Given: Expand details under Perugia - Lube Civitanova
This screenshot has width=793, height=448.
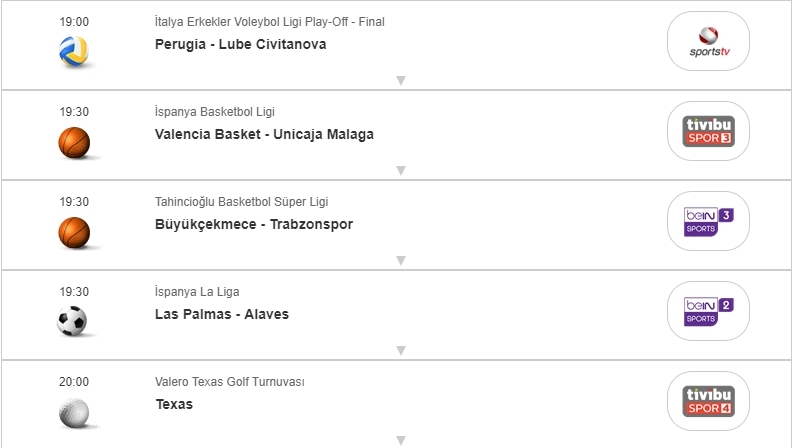Looking at the screenshot, I should 400,80.
